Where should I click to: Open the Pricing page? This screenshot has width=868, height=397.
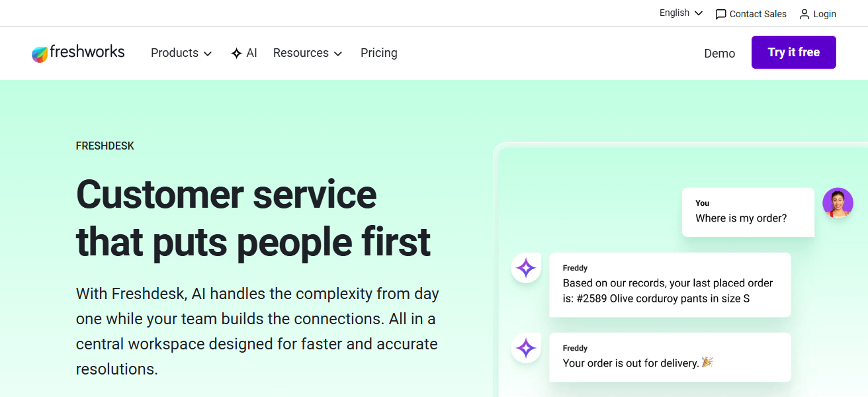(x=378, y=53)
